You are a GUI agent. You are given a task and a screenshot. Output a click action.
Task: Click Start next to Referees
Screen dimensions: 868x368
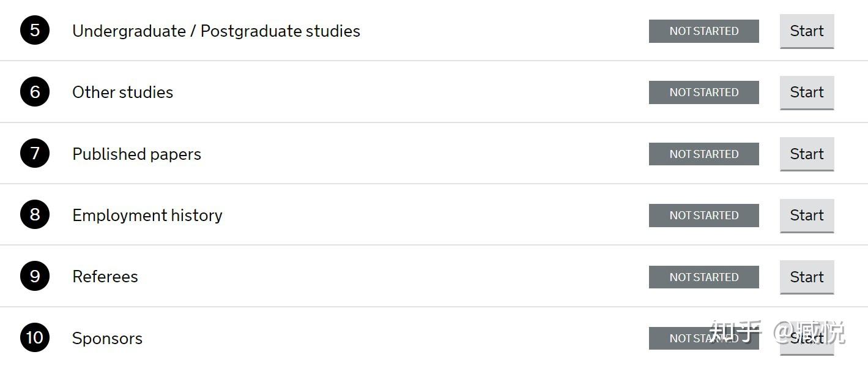click(x=806, y=277)
